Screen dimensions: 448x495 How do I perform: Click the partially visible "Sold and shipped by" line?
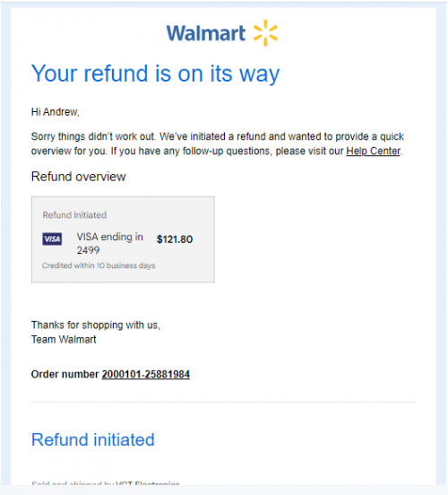point(106,483)
